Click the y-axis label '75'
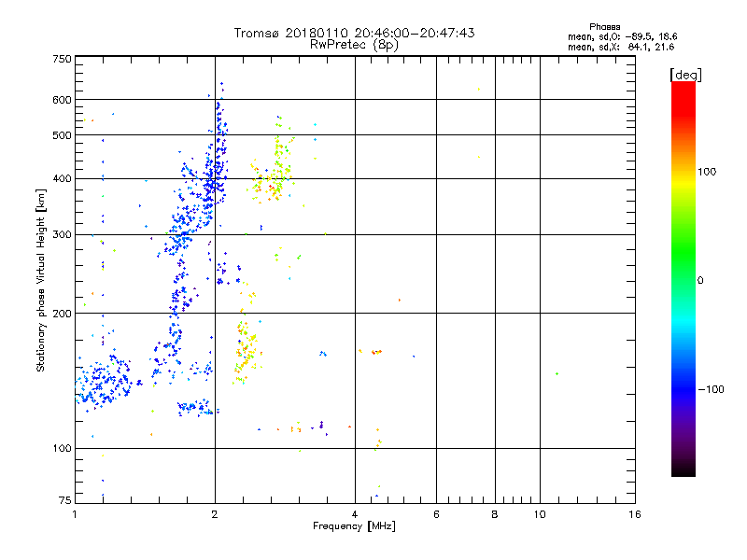The width and height of the screenshot is (747, 560). (x=65, y=500)
